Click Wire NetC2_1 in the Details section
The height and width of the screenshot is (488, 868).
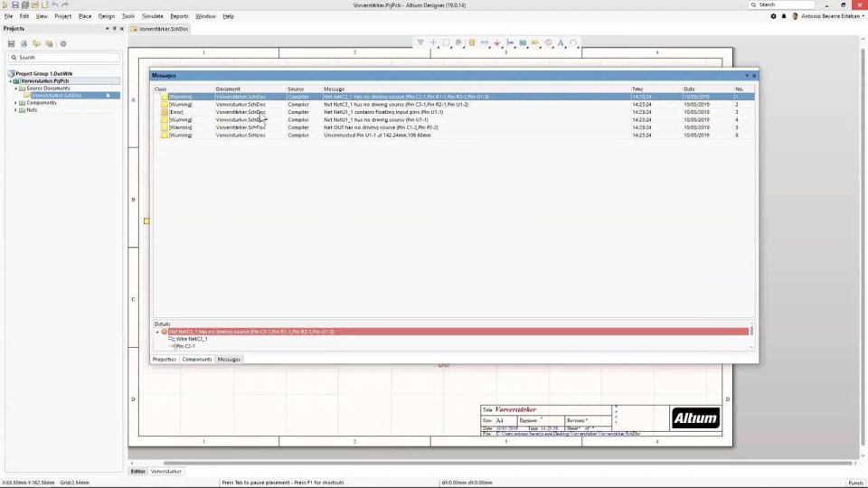click(x=192, y=339)
